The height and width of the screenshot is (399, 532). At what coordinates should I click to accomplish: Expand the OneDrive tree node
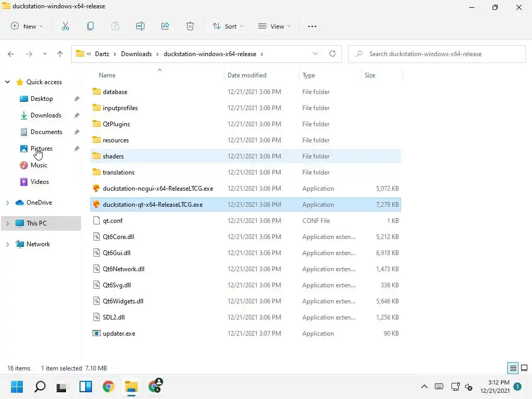click(7, 203)
